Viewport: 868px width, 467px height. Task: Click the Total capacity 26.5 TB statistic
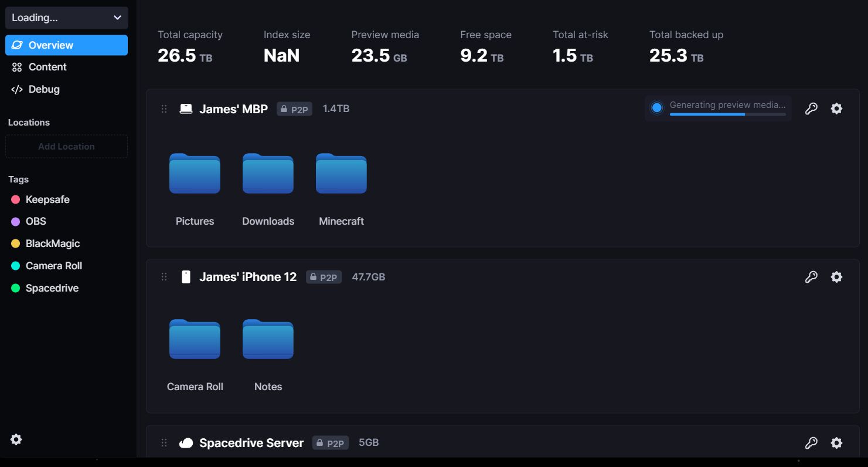tap(190, 47)
